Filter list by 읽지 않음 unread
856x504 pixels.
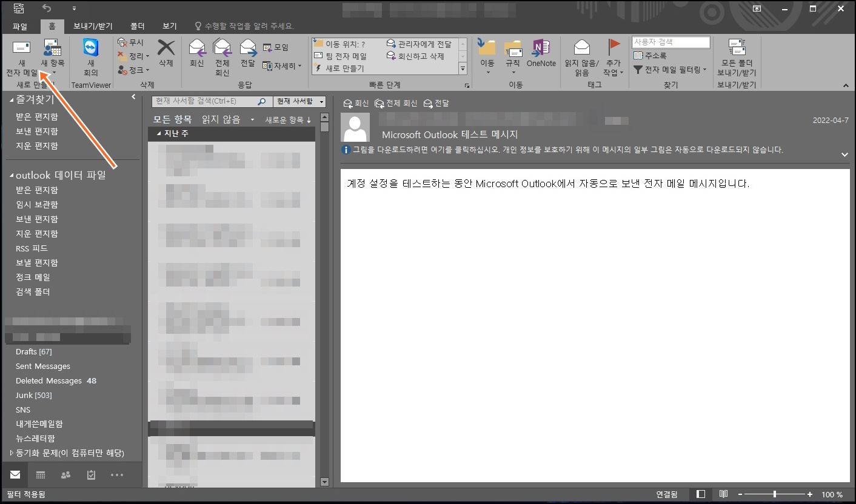pos(221,119)
